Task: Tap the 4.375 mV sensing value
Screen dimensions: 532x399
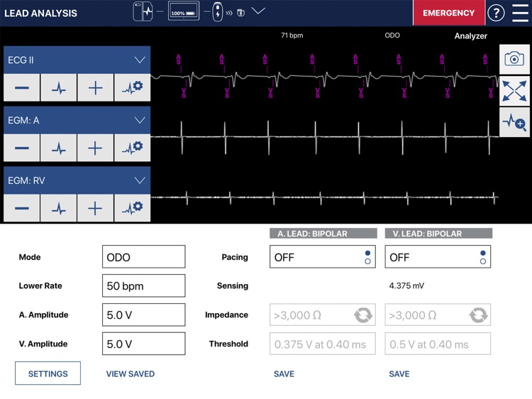Action: (406, 285)
